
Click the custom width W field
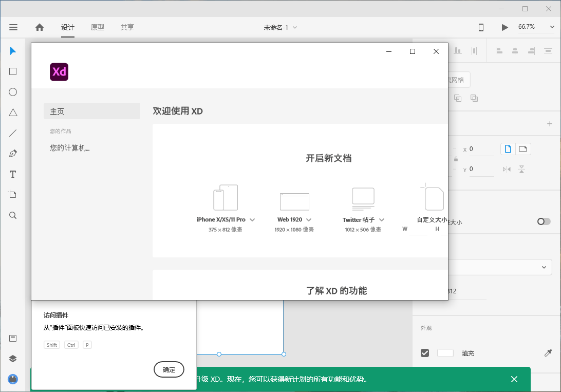[x=418, y=229]
